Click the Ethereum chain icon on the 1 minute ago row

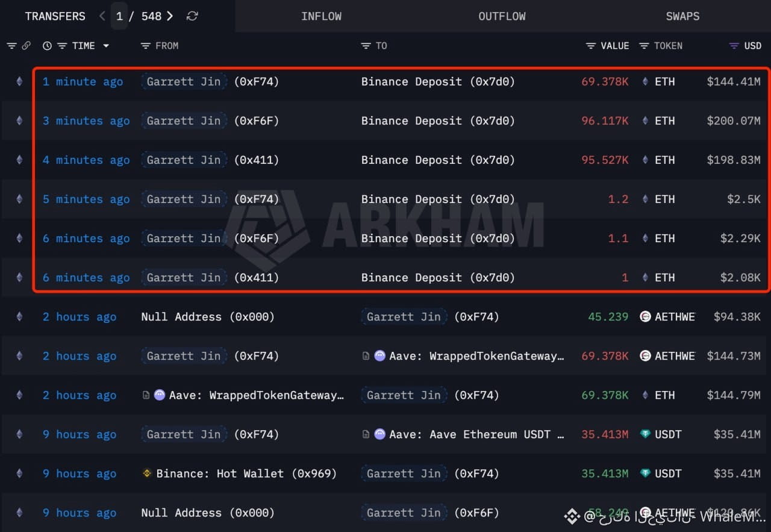(19, 81)
